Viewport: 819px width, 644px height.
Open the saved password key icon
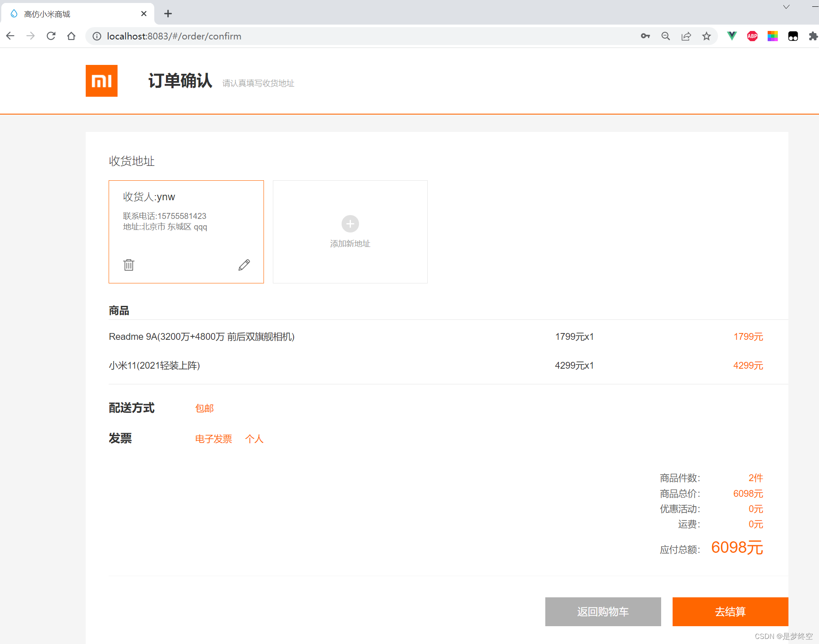click(645, 36)
